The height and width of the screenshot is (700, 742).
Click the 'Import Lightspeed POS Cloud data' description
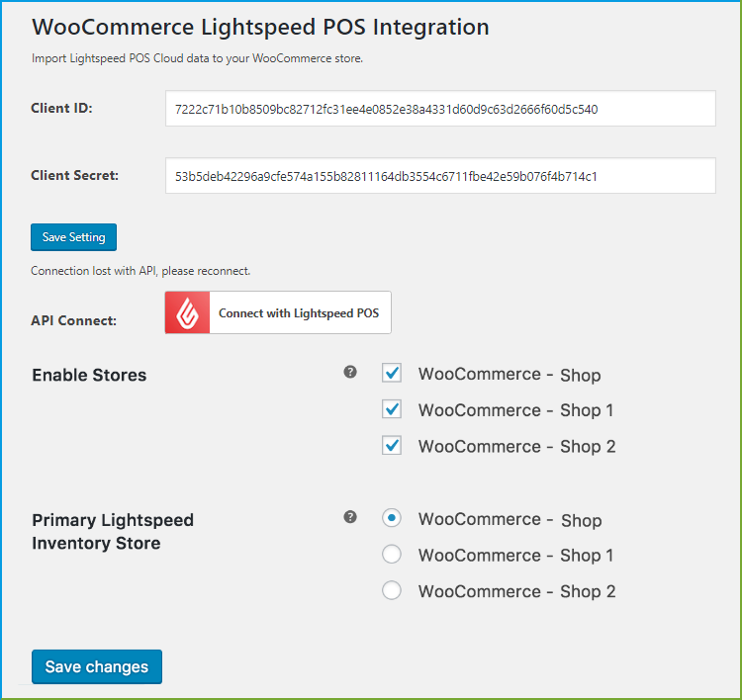point(197,58)
